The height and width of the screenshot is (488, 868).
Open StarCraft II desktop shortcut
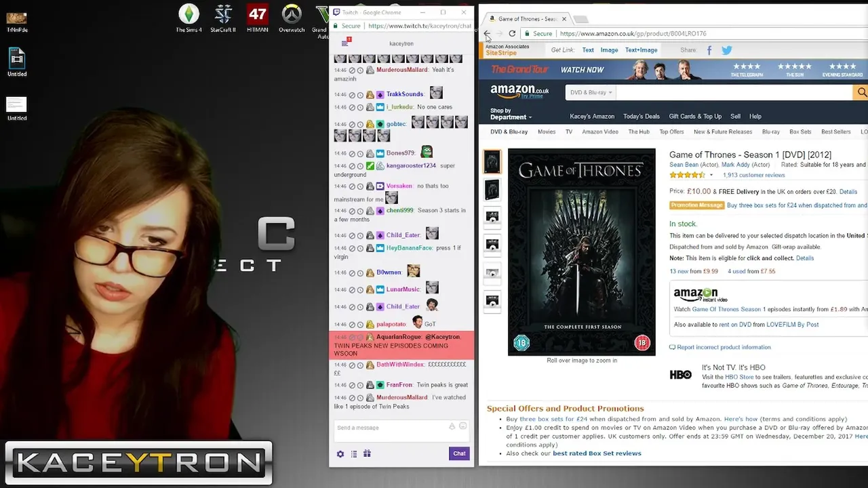(x=223, y=18)
